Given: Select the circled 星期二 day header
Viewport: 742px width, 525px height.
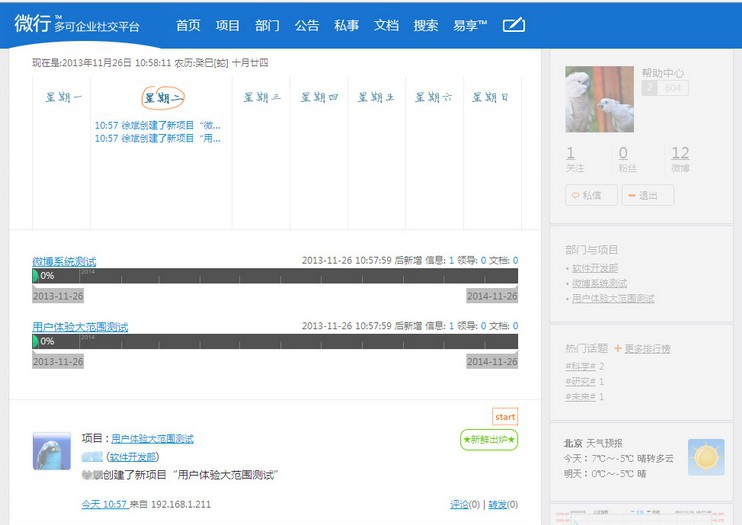Looking at the screenshot, I should coord(163,98).
